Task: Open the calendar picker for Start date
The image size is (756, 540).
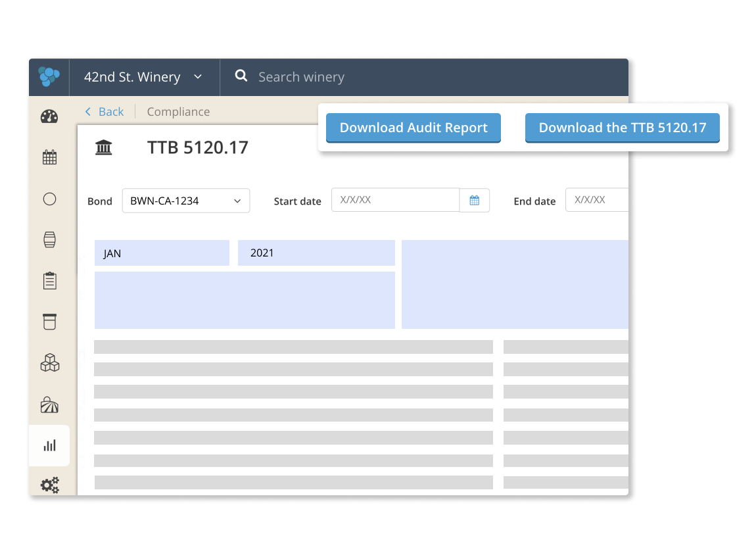Action: click(x=475, y=200)
